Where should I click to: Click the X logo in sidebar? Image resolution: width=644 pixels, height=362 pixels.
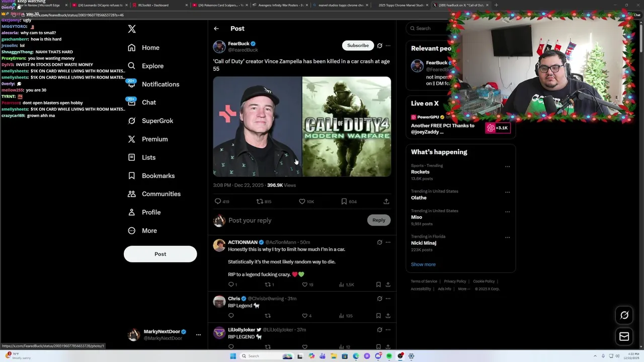[132, 29]
